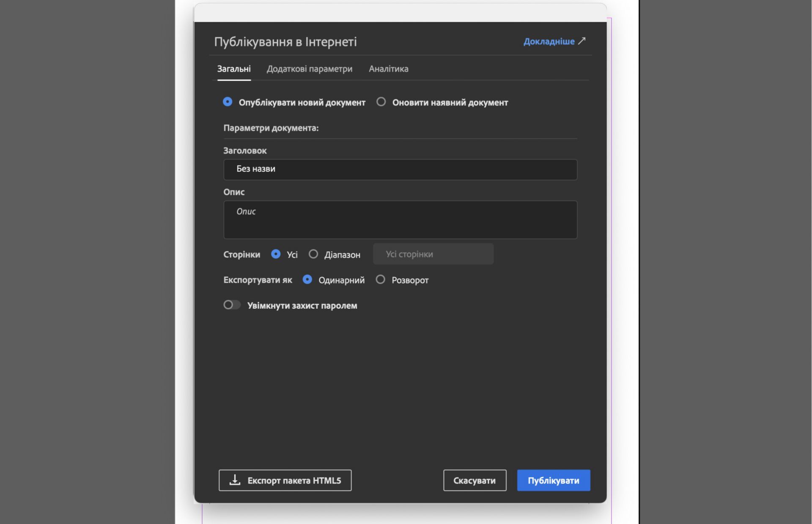Viewport: 812px width, 524px height.
Task: Open the Докладніше help link
Action: (549, 41)
